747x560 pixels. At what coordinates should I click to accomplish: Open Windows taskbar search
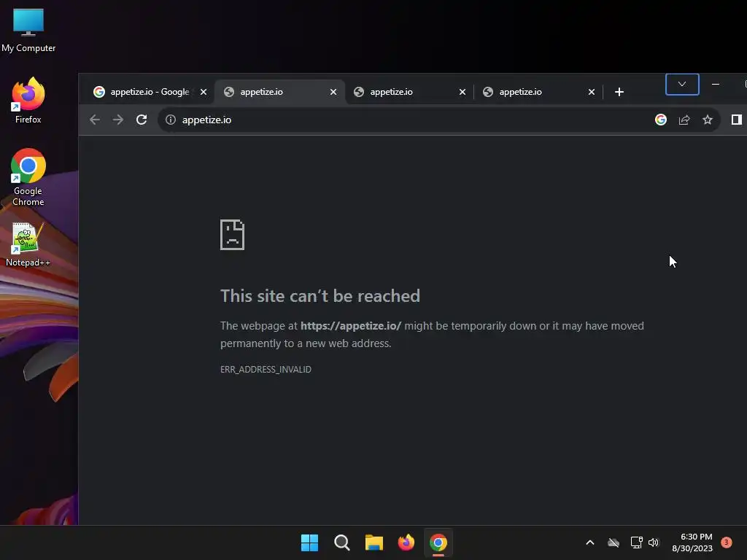tap(341, 542)
